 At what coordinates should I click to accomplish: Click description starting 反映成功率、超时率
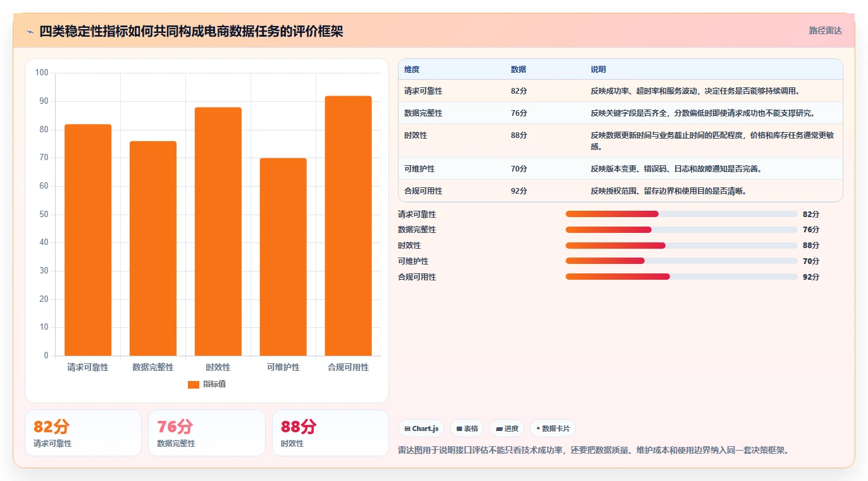point(696,91)
